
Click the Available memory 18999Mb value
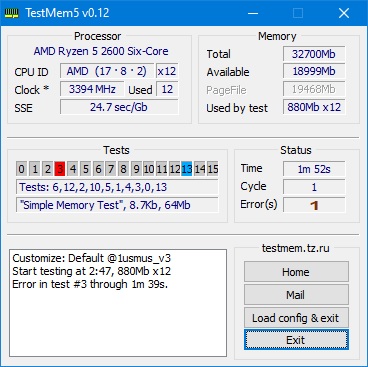(x=314, y=71)
